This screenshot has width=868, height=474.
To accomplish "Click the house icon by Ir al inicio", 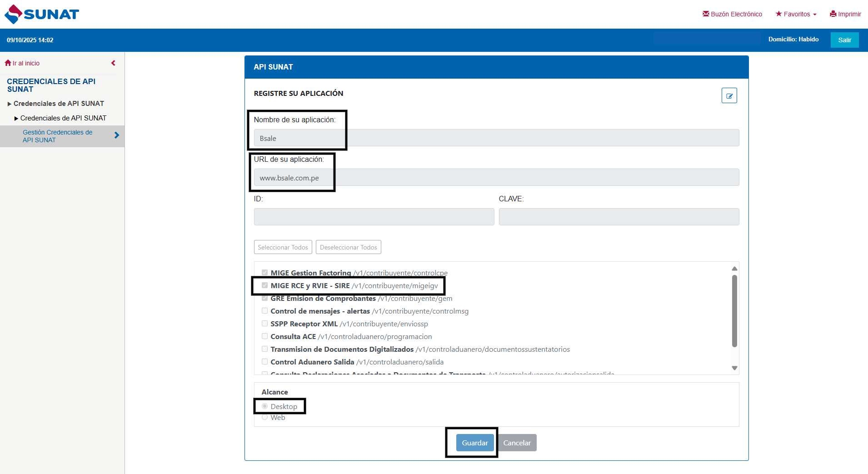I will (8, 63).
